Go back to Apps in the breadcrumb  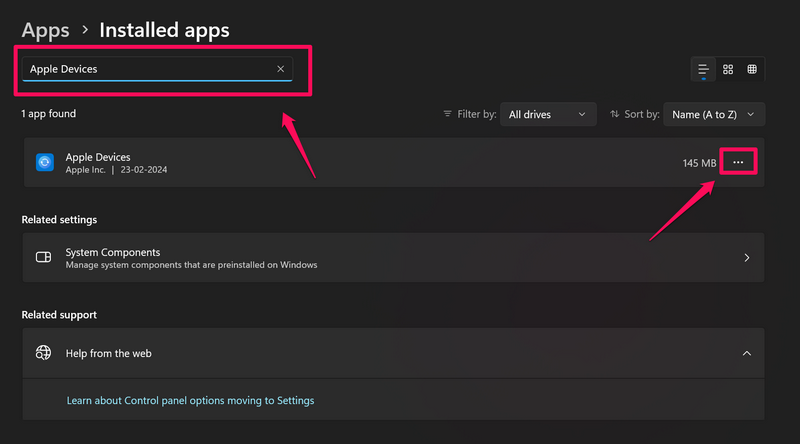[x=46, y=30]
